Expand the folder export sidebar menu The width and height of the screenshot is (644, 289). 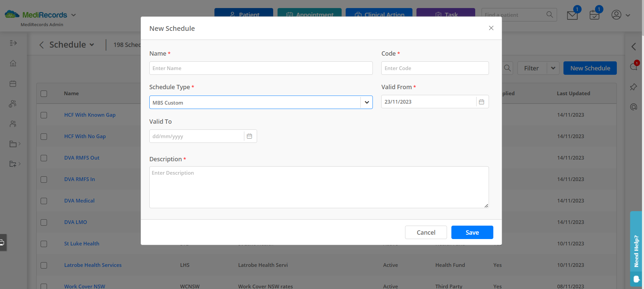(15, 164)
